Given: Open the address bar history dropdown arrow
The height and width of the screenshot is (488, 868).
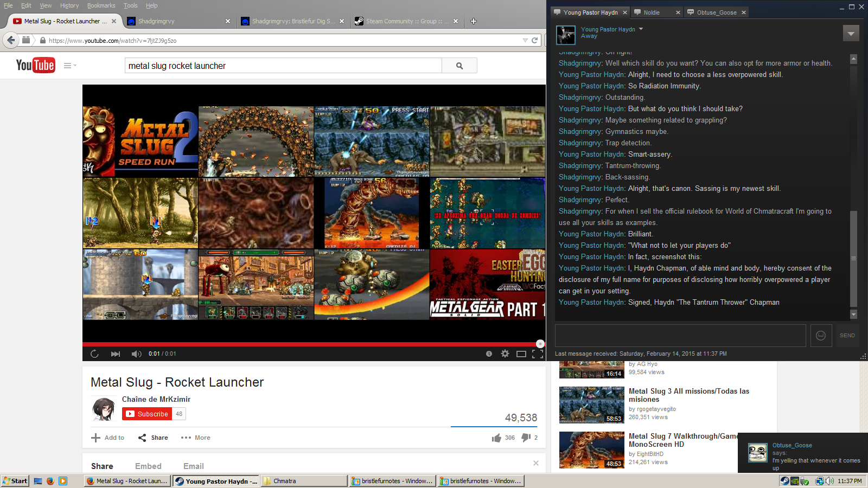Looking at the screenshot, I should (x=525, y=40).
